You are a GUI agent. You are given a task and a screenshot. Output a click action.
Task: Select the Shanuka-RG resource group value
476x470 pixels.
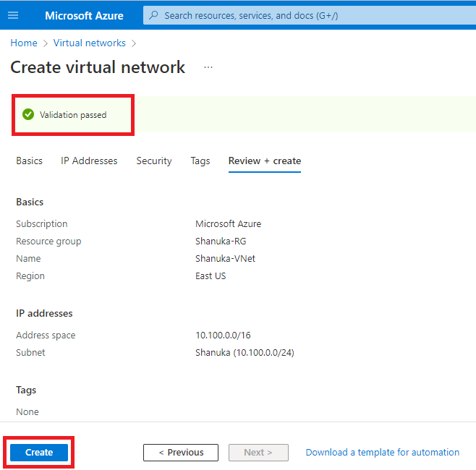(221, 241)
